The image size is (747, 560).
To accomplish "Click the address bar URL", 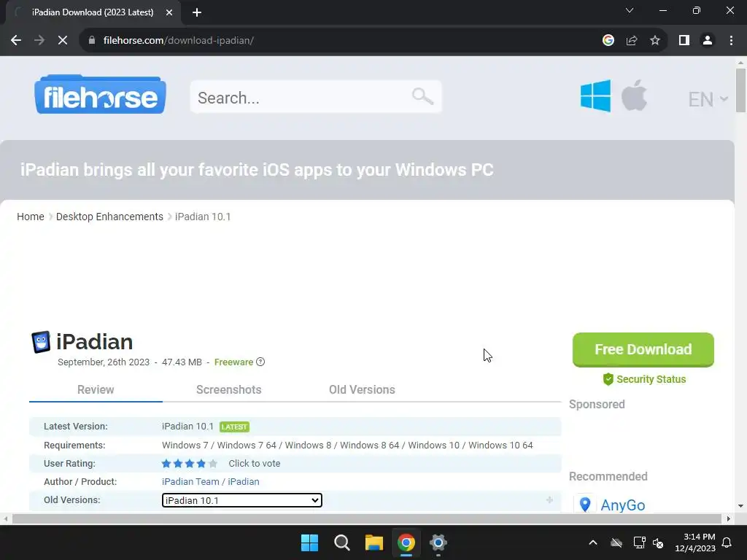I will coord(178,41).
